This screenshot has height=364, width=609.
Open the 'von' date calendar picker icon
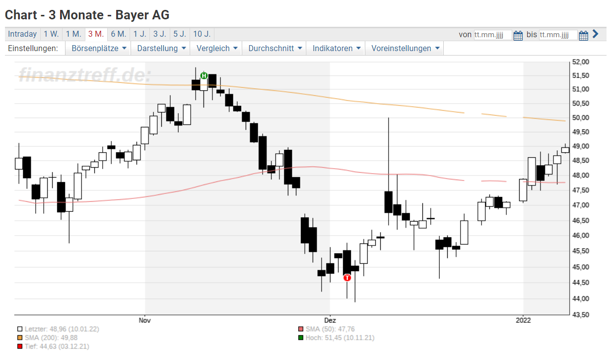click(x=518, y=35)
